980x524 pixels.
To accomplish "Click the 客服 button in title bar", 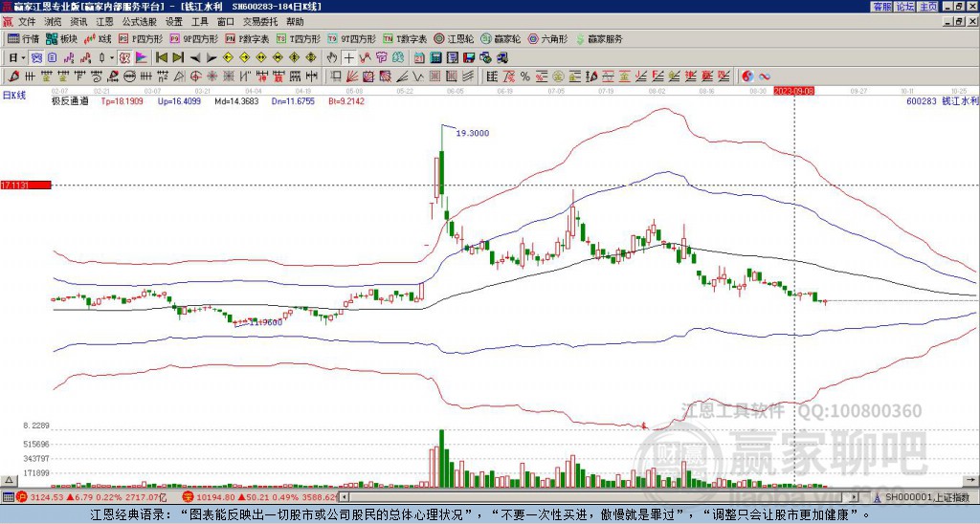I will (x=881, y=7).
